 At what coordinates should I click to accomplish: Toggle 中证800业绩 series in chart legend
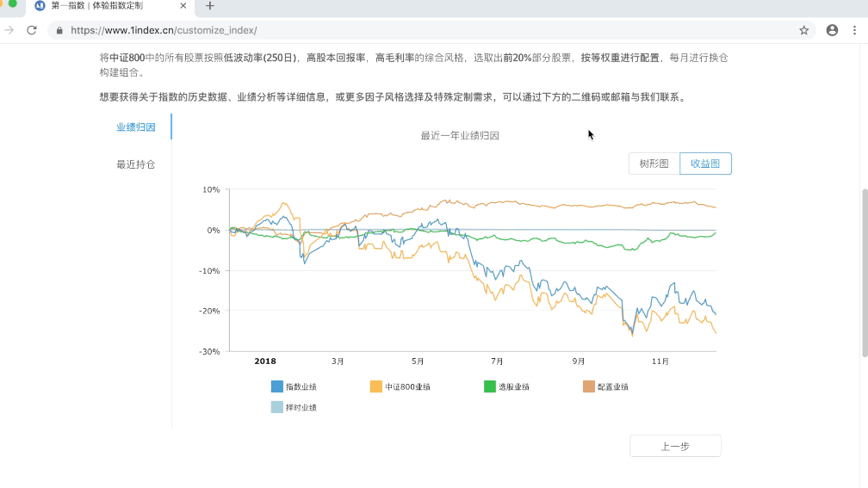[x=400, y=387]
